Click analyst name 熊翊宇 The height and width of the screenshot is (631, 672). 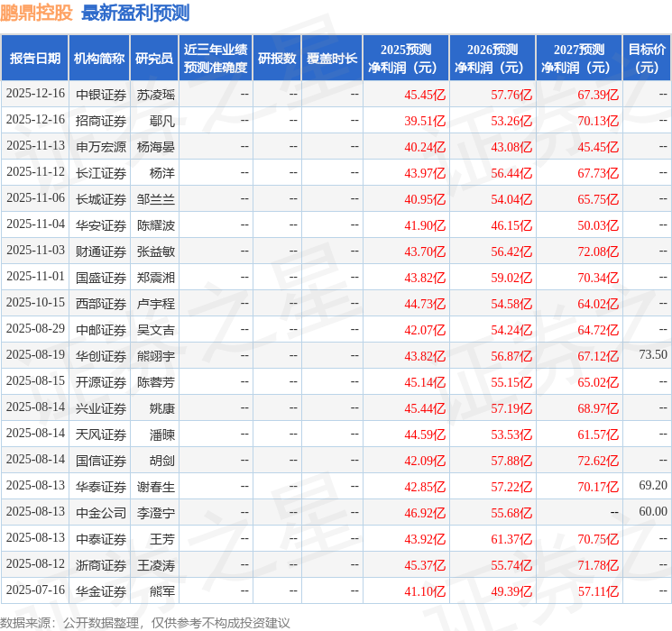coord(155,356)
